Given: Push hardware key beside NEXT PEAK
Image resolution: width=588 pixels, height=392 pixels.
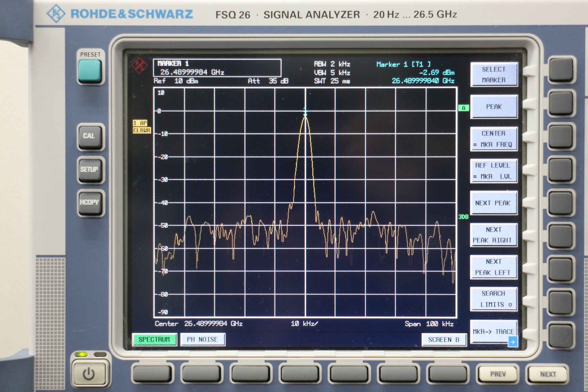Looking at the screenshot, I should [561, 202].
